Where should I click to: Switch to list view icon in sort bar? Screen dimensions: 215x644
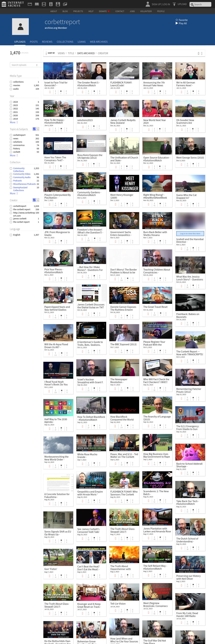click(202, 53)
